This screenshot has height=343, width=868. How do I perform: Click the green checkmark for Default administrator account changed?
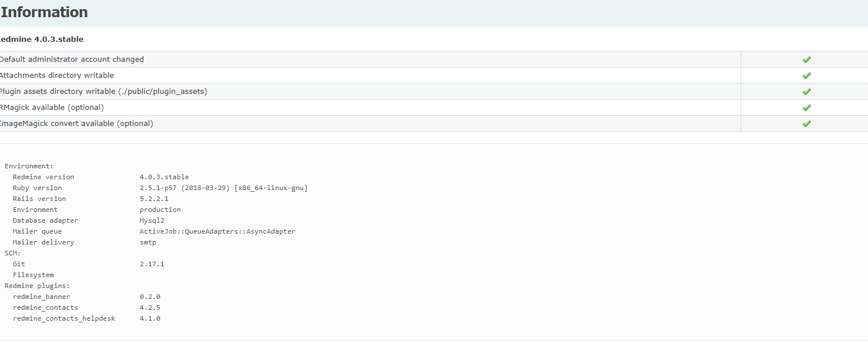[x=806, y=60]
